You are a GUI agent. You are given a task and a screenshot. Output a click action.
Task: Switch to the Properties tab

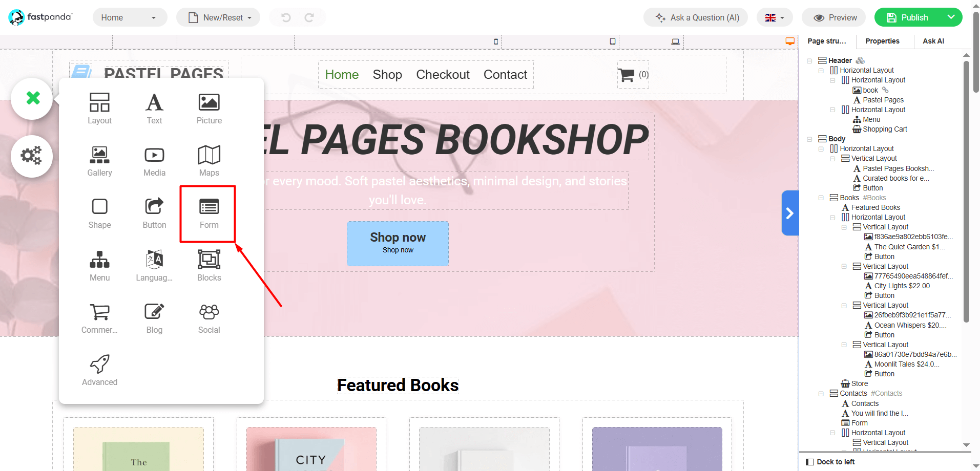coord(883,41)
